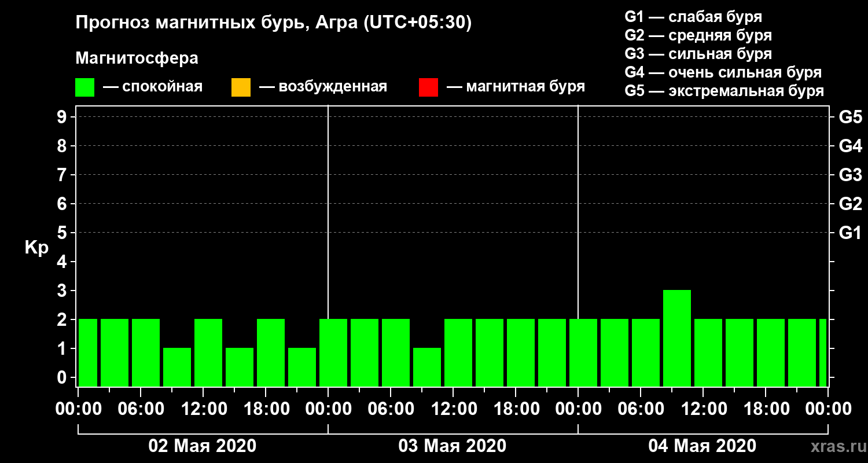Click the '12:00' time label under 04 Мая
Viewport: 868px width, 463px height.
tap(703, 409)
